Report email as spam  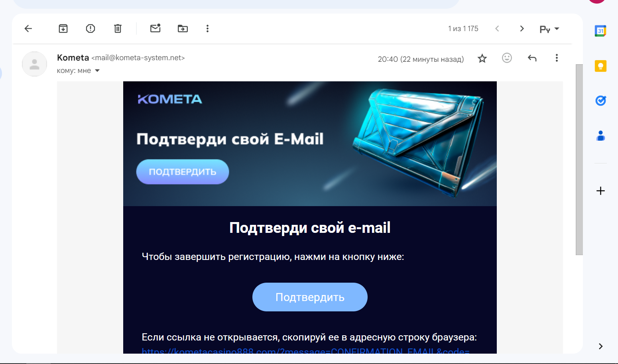91,28
